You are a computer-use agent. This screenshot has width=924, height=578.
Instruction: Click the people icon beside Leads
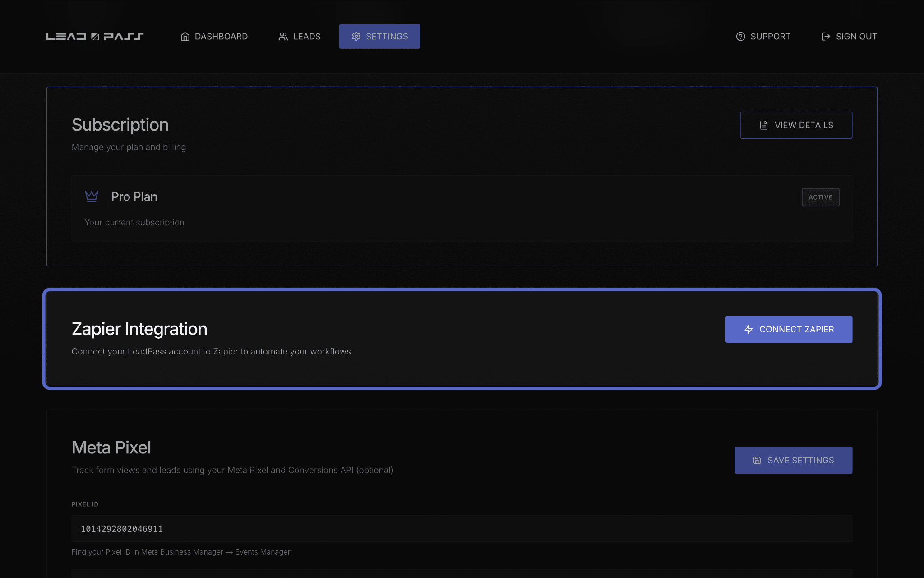click(x=283, y=37)
